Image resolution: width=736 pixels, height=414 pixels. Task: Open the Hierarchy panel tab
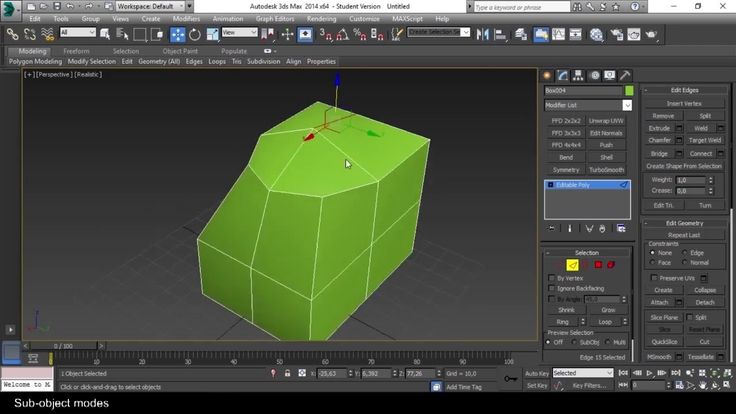click(x=579, y=75)
